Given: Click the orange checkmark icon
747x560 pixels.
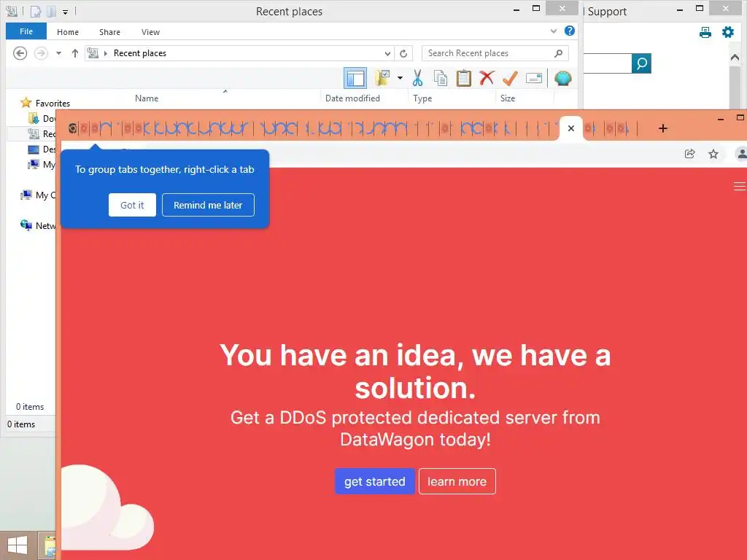Looking at the screenshot, I should point(510,78).
